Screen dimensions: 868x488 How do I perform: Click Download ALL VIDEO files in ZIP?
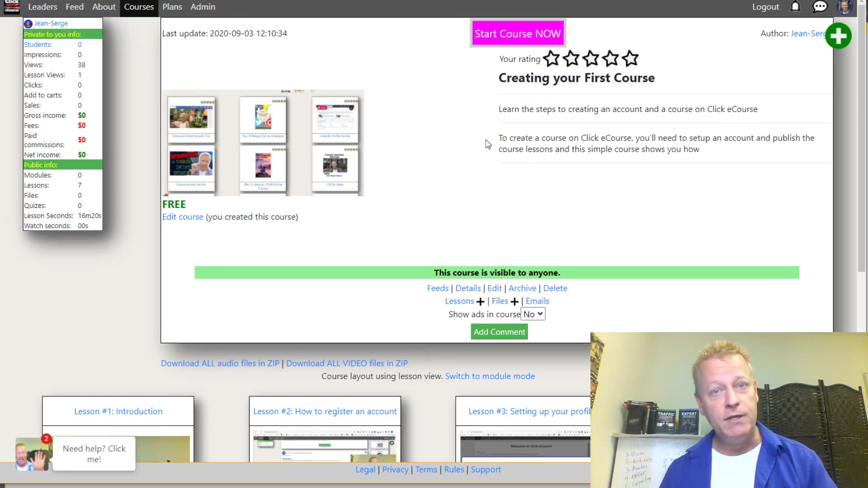pyautogui.click(x=347, y=363)
